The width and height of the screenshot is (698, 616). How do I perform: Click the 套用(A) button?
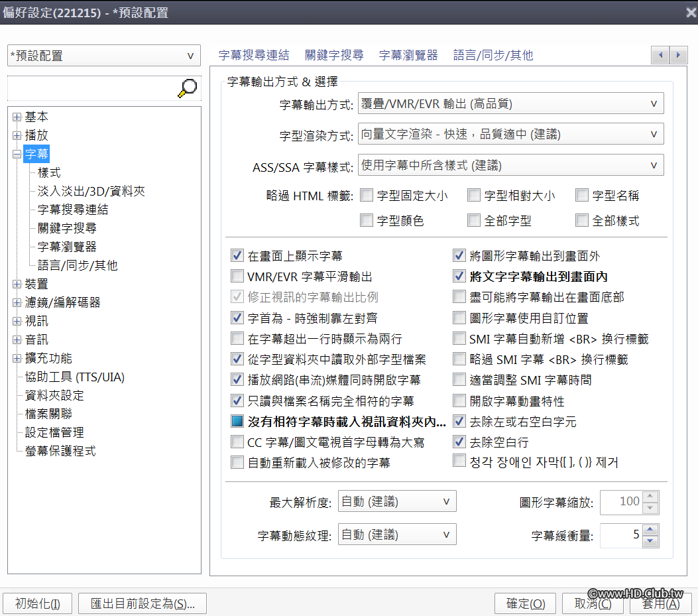[x=660, y=603]
